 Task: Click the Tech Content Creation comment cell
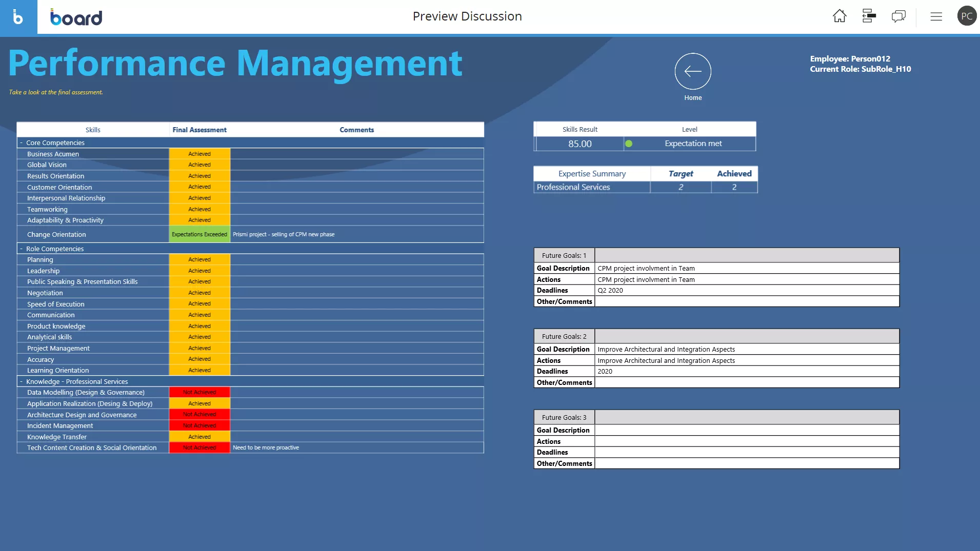click(x=356, y=448)
